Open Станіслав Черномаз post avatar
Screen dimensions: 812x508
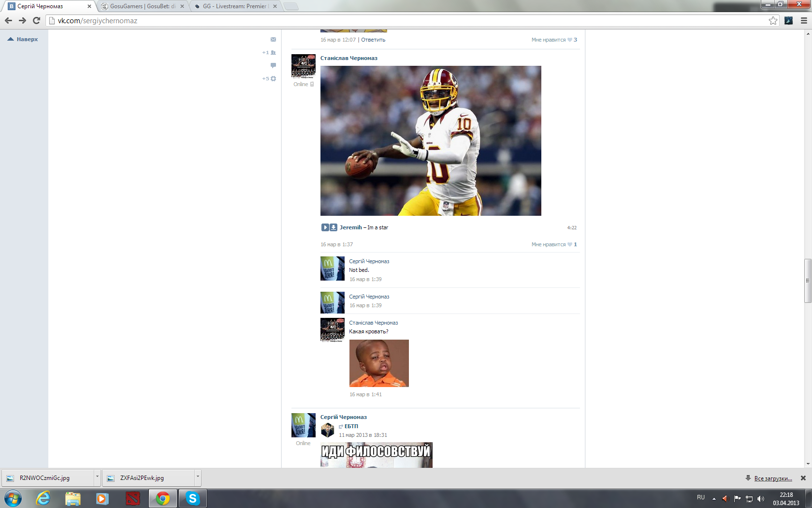tap(304, 66)
